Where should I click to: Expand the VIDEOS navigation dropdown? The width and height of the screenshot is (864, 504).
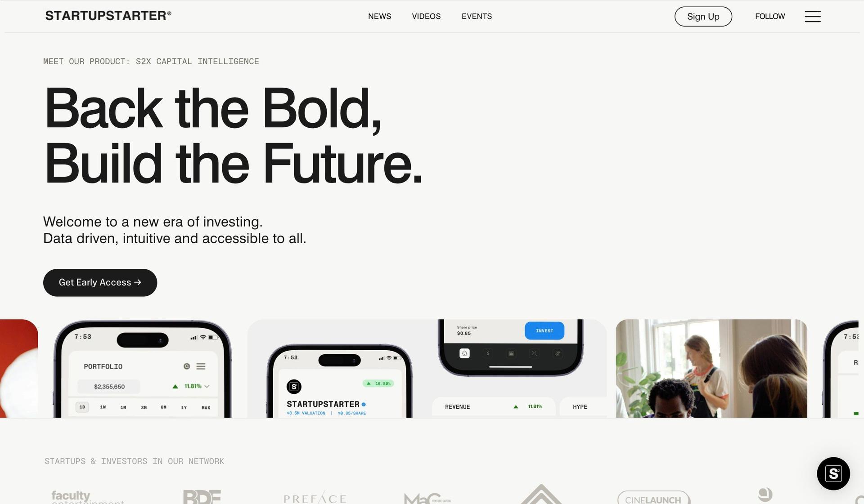(426, 16)
